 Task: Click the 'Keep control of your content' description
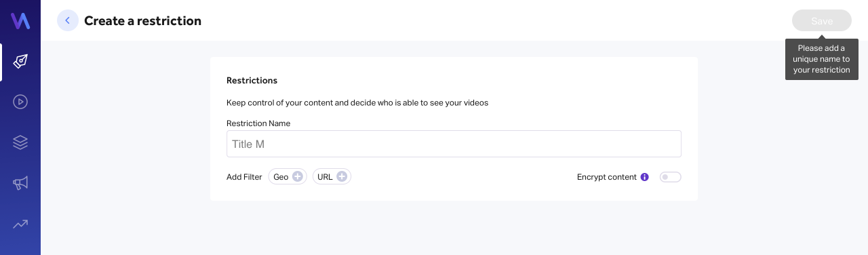pyautogui.click(x=357, y=103)
